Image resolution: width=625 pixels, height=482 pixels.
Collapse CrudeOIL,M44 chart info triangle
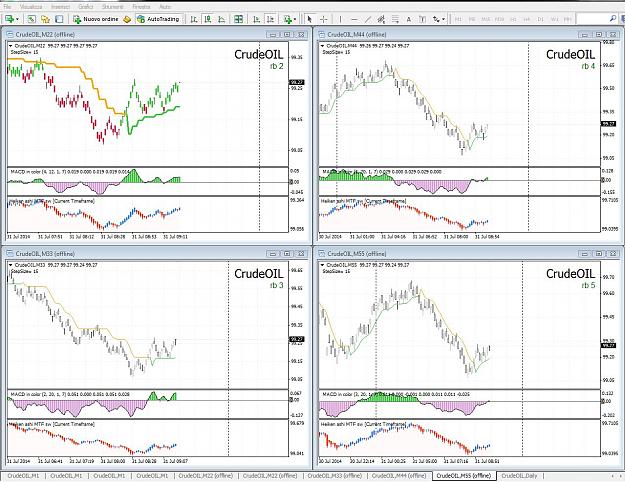[322, 46]
